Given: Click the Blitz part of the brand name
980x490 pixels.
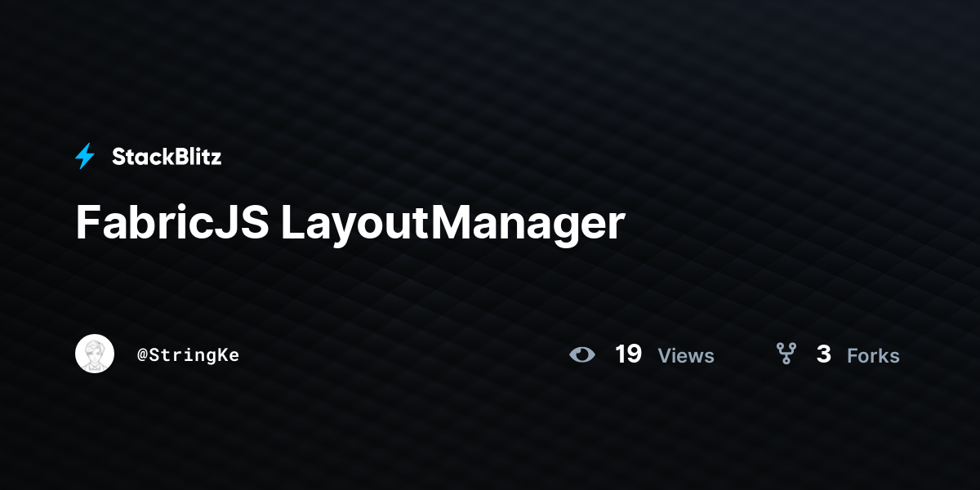Looking at the screenshot, I should 194,157.
